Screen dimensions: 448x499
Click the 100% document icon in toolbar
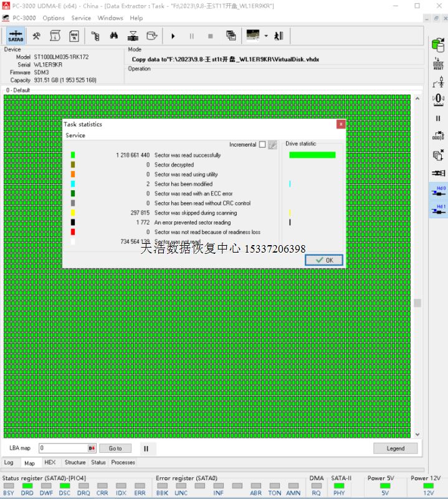(x=74, y=36)
